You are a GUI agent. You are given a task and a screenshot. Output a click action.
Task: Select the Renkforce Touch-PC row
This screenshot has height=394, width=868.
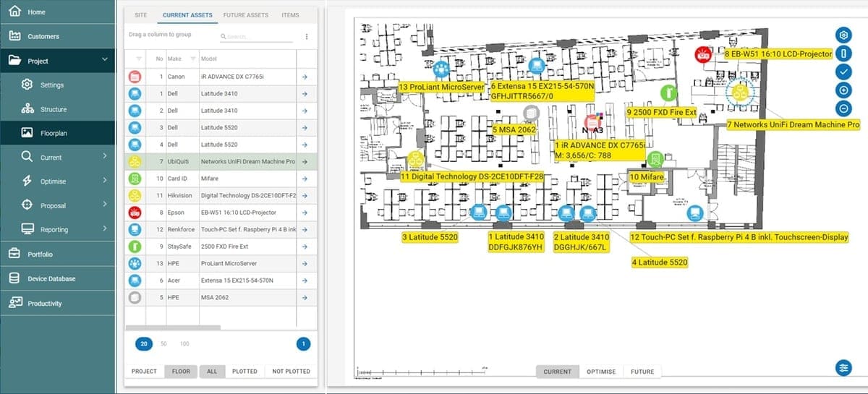point(221,229)
